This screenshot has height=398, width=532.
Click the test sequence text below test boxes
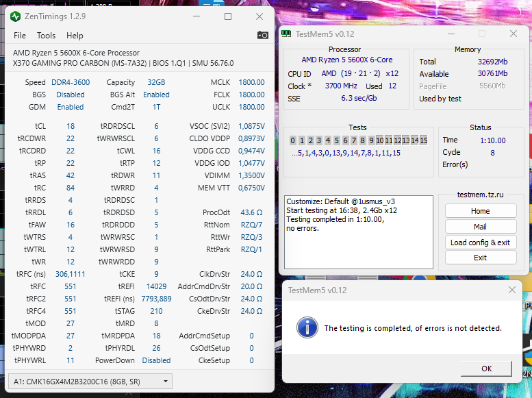pyautogui.click(x=346, y=153)
